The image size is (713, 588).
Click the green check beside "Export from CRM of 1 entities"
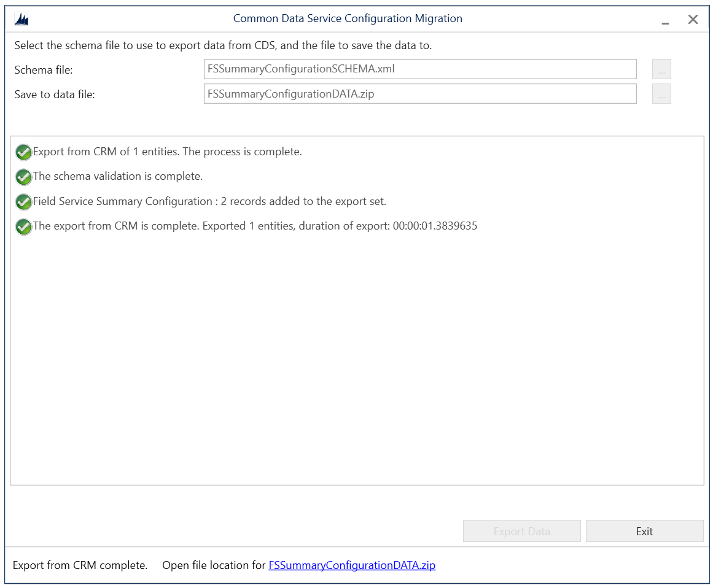(x=23, y=152)
